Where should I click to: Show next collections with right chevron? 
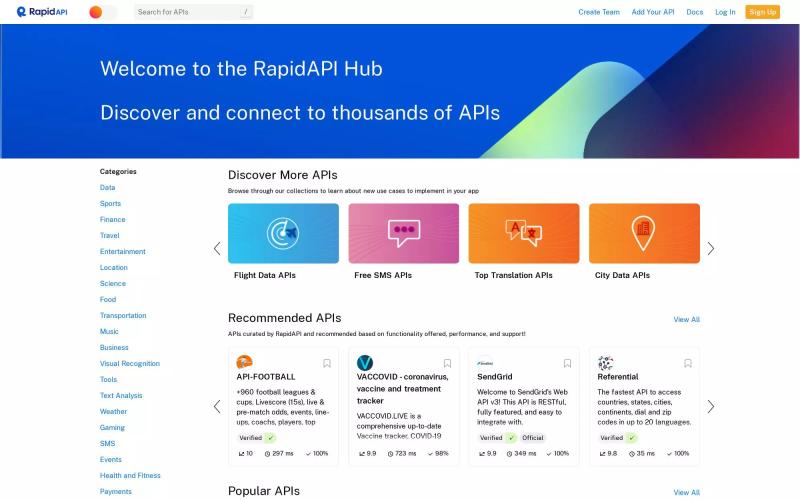pyautogui.click(x=711, y=248)
